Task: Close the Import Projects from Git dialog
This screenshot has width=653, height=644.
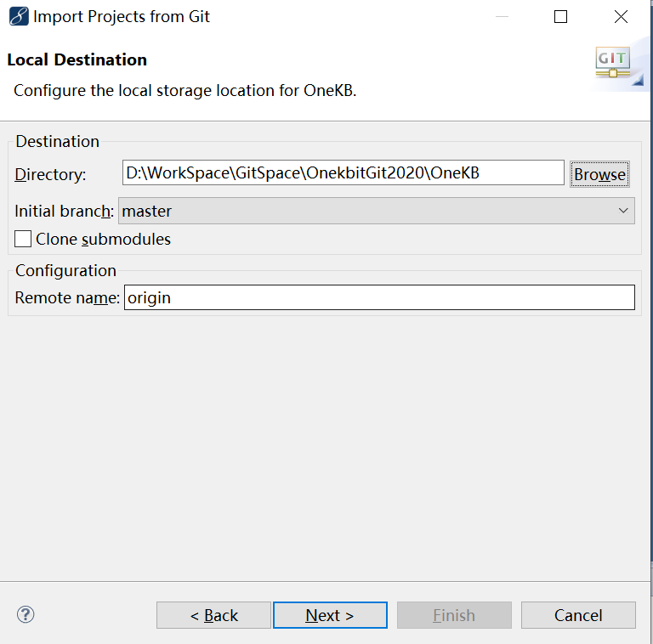Action: [x=622, y=17]
